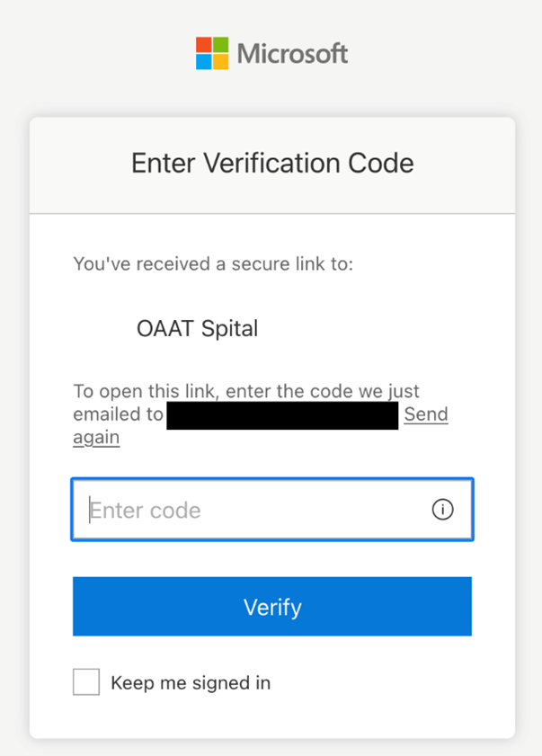Click the green square of Microsoft logo
Viewport: 542px width, 756px height.
point(221,45)
